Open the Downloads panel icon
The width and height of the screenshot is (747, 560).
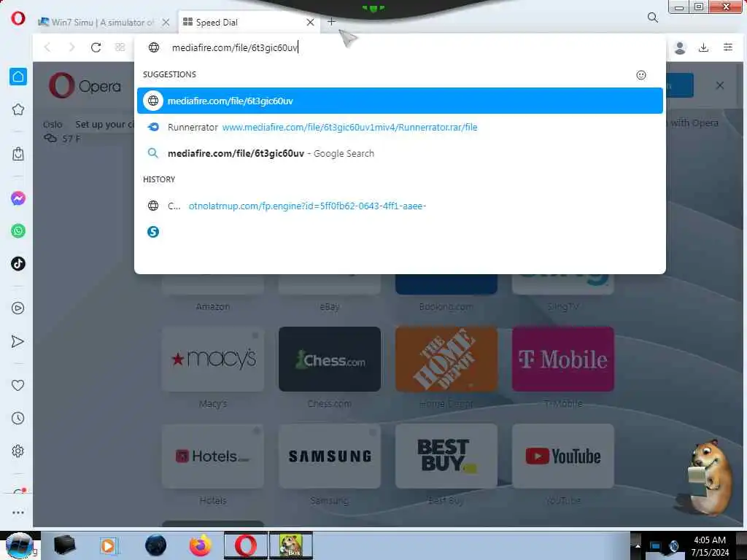tap(703, 47)
